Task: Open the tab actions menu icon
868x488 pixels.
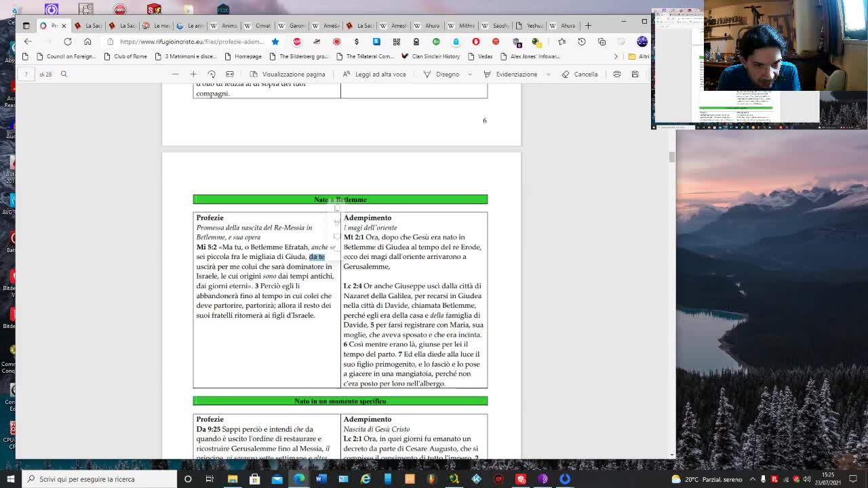Action: (26, 26)
